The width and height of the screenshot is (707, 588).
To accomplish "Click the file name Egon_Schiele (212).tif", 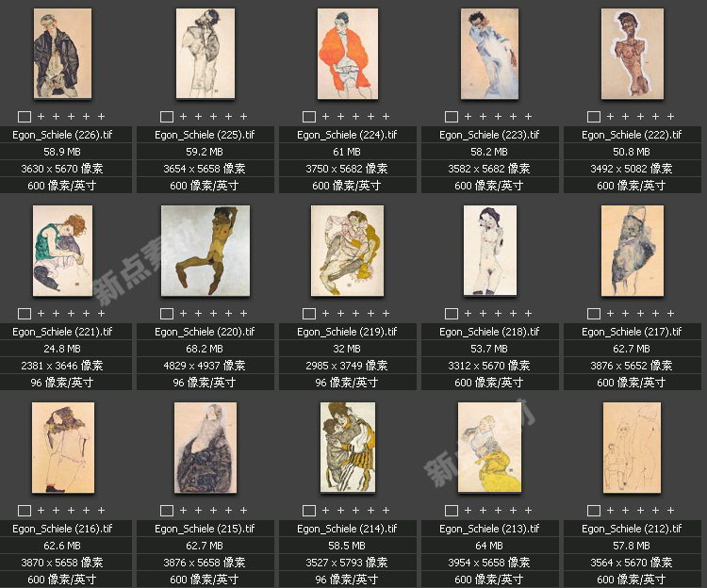I will click(x=632, y=529).
